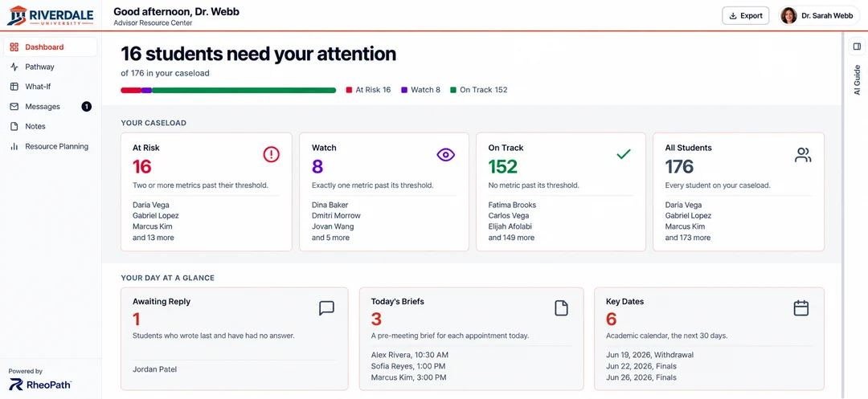Click 'and 13 more' in At Risk card
Screen dimensions: 868x399
pos(154,238)
